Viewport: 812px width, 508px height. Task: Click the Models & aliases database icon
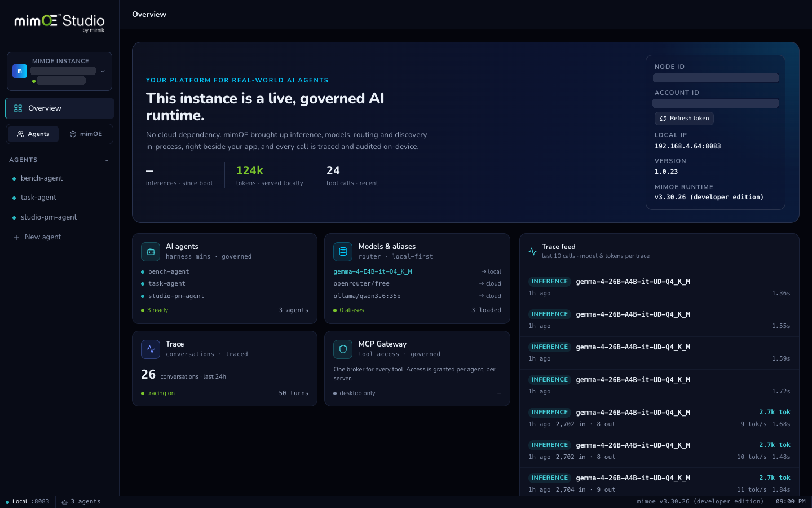point(343,252)
